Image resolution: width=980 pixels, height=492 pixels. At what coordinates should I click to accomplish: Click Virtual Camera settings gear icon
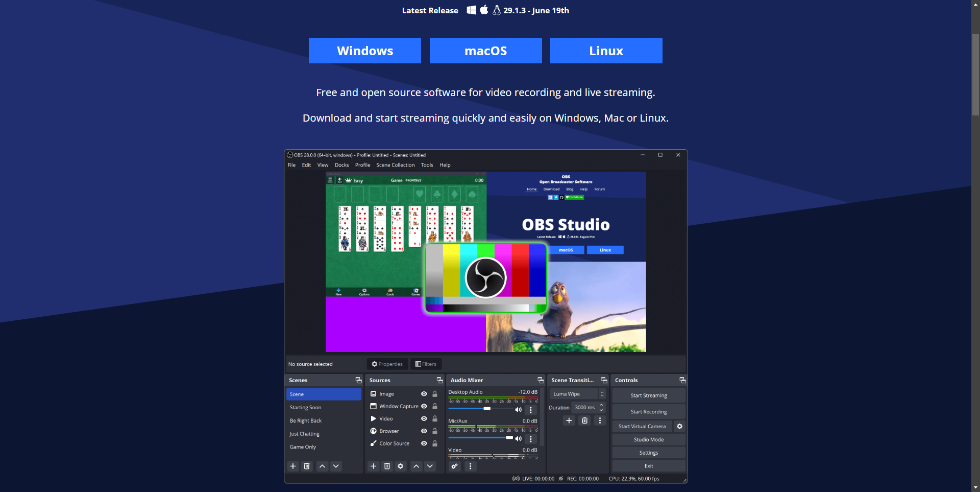point(679,426)
